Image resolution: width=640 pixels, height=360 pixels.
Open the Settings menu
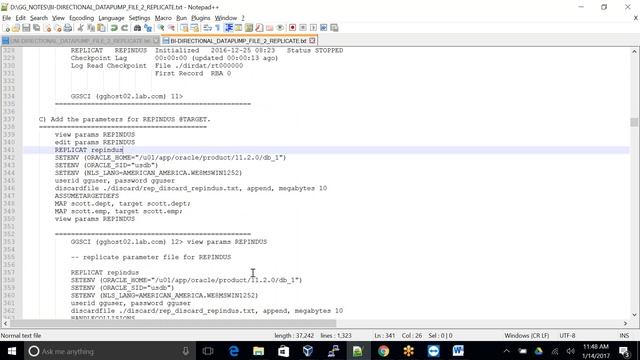pyautogui.click(x=139, y=18)
